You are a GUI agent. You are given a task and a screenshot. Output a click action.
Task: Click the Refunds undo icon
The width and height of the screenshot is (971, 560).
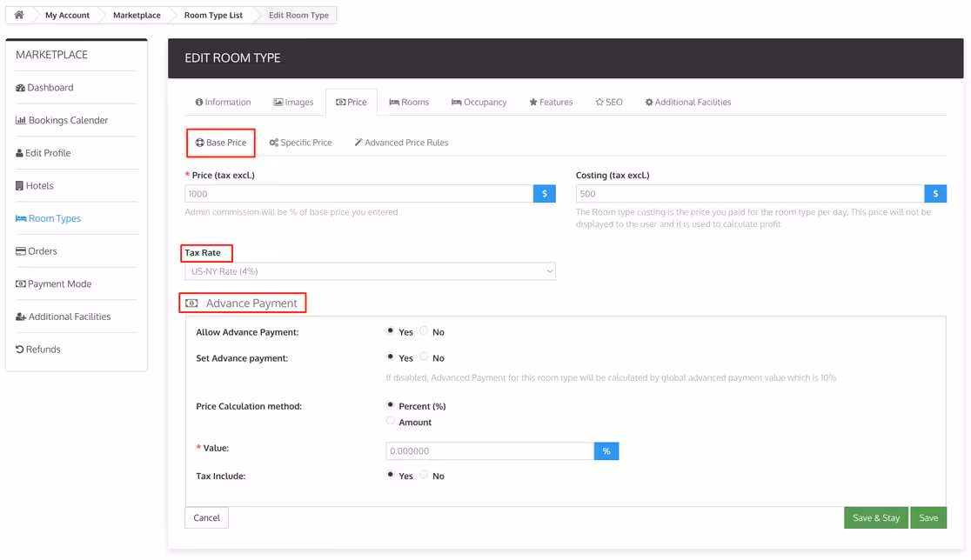pyautogui.click(x=19, y=349)
